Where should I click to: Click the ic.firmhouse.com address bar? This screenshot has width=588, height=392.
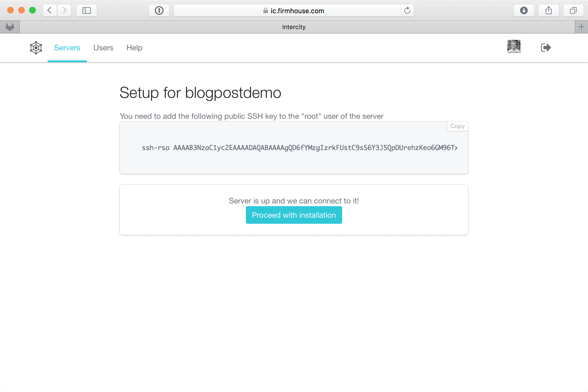[294, 10]
